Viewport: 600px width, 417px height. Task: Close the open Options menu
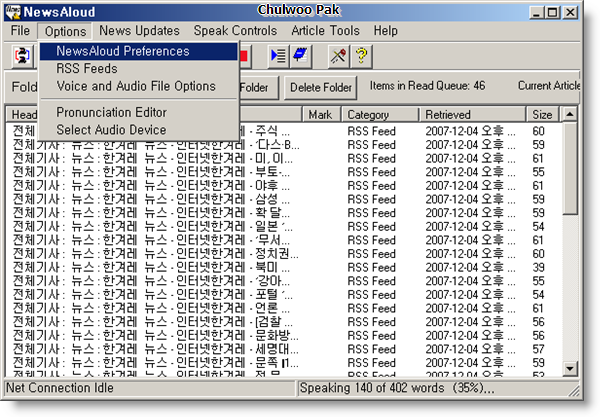(65, 31)
